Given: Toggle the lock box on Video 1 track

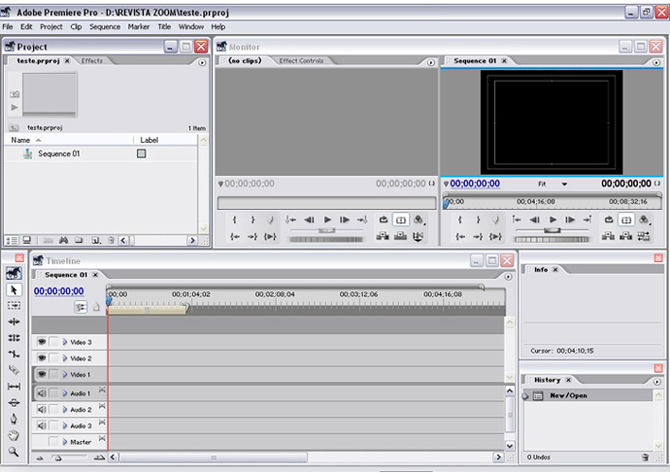Looking at the screenshot, I should coord(54,374).
